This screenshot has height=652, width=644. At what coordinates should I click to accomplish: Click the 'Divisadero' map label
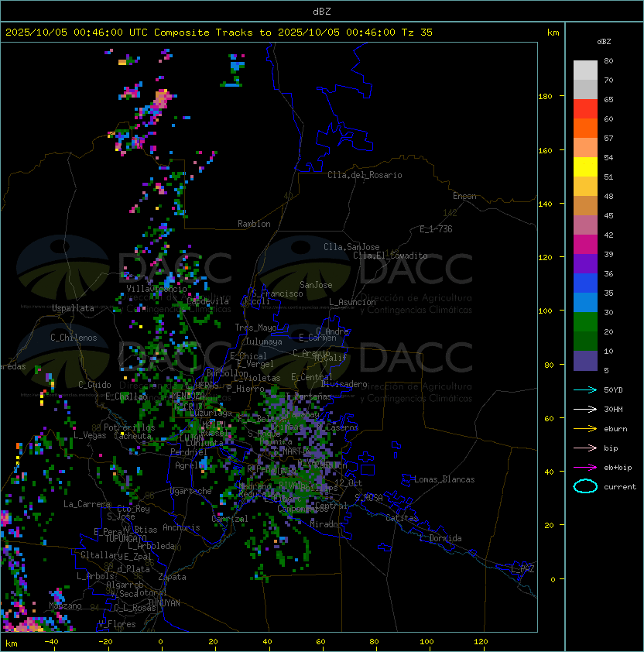coord(344,384)
